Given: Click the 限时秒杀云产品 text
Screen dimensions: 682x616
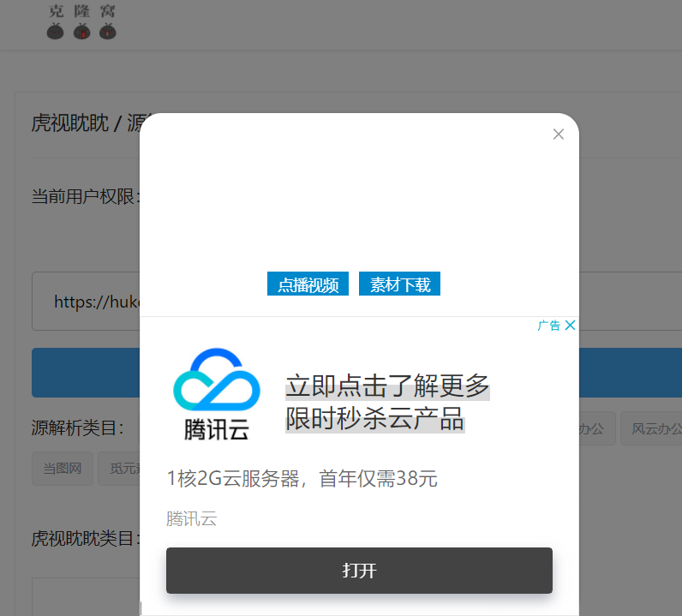Looking at the screenshot, I should click(x=375, y=418).
